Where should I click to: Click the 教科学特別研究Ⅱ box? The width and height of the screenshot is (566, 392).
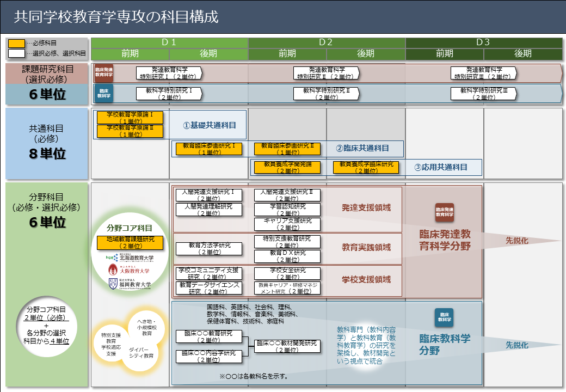coord(327,94)
